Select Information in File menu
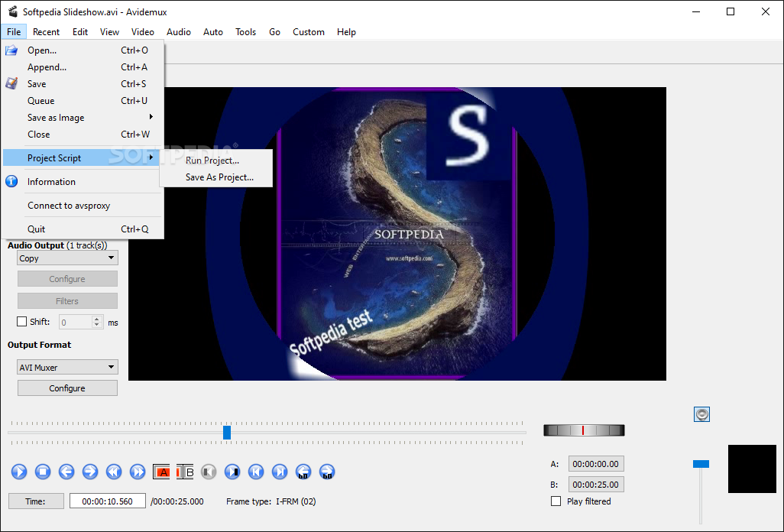The width and height of the screenshot is (784, 532). [x=83, y=181]
